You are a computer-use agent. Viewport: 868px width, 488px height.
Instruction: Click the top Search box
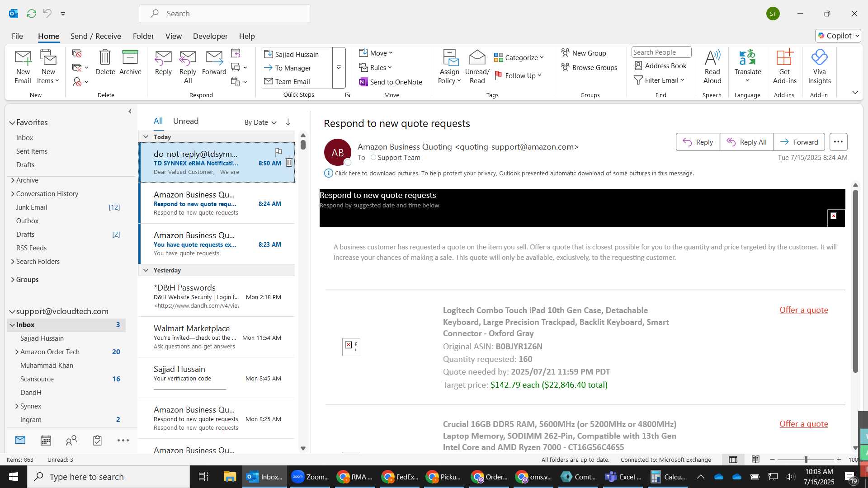coord(225,14)
